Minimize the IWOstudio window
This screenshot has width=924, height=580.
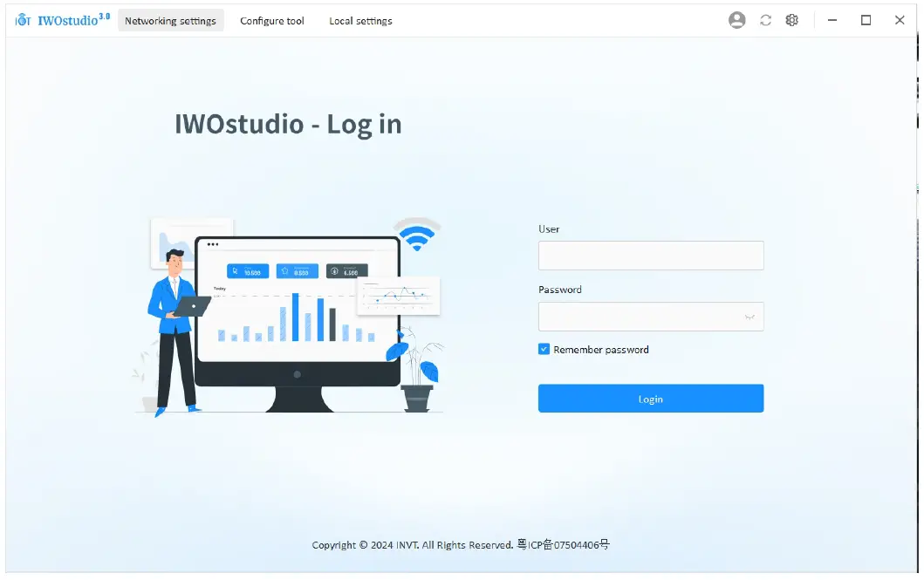click(832, 20)
